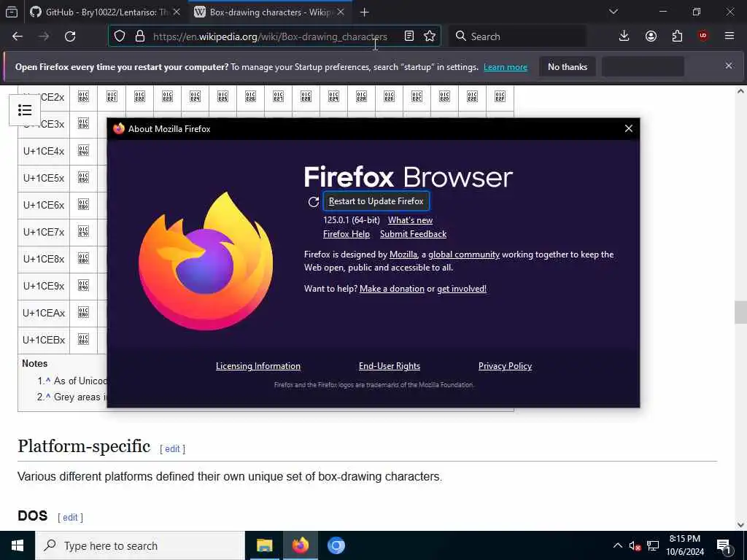View site security via padlock icon
Screen dimensions: 747x560
point(139,36)
